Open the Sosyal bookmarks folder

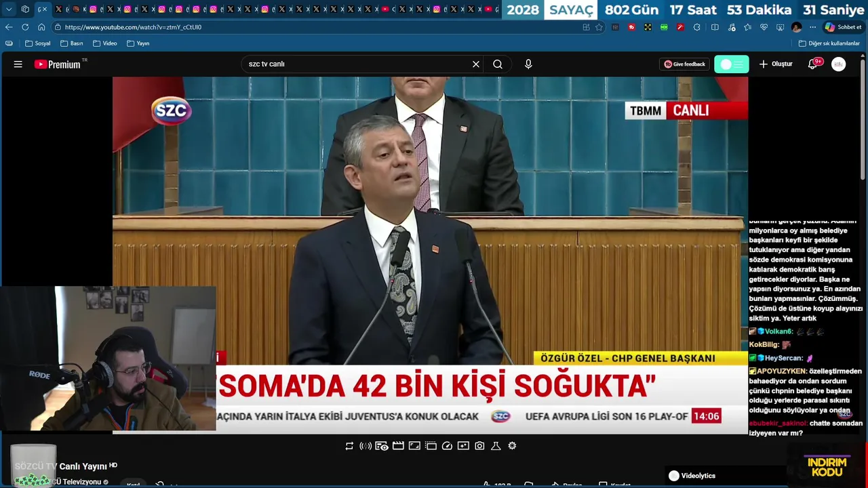tap(38, 43)
